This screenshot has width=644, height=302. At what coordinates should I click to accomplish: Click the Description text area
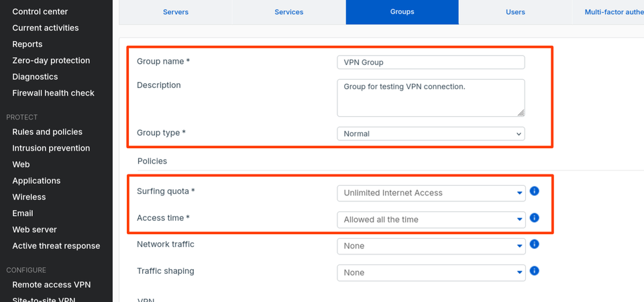[x=431, y=98]
